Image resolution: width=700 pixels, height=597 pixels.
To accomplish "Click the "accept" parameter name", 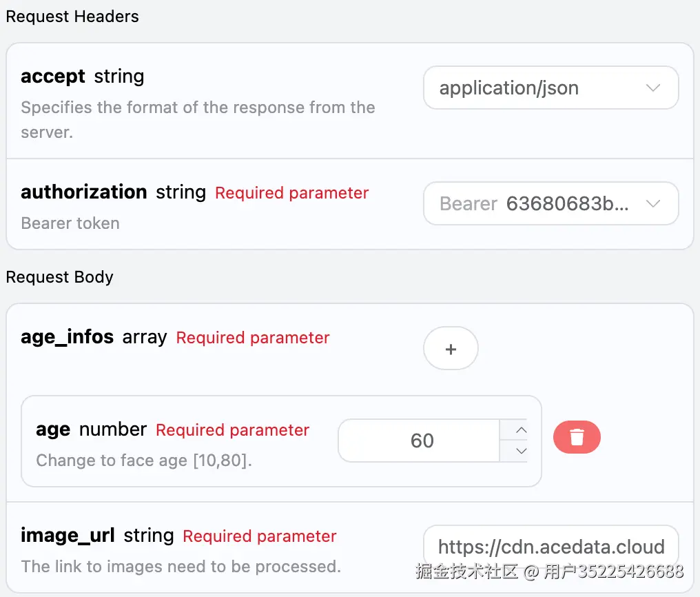I will [x=53, y=77].
